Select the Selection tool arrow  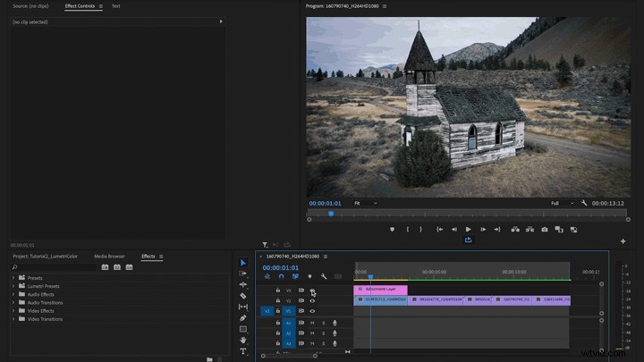pos(243,263)
